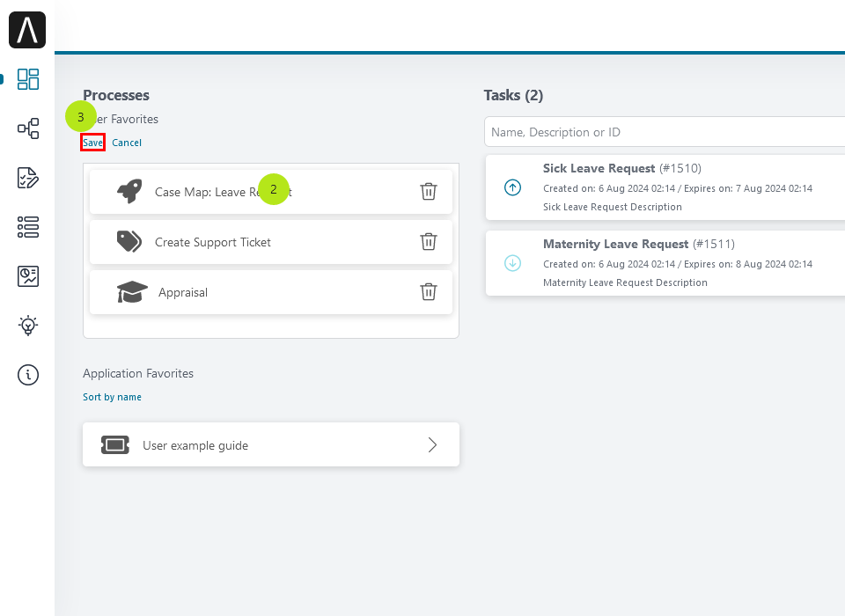Open the Statistics chart sidebar icon

tap(28, 276)
